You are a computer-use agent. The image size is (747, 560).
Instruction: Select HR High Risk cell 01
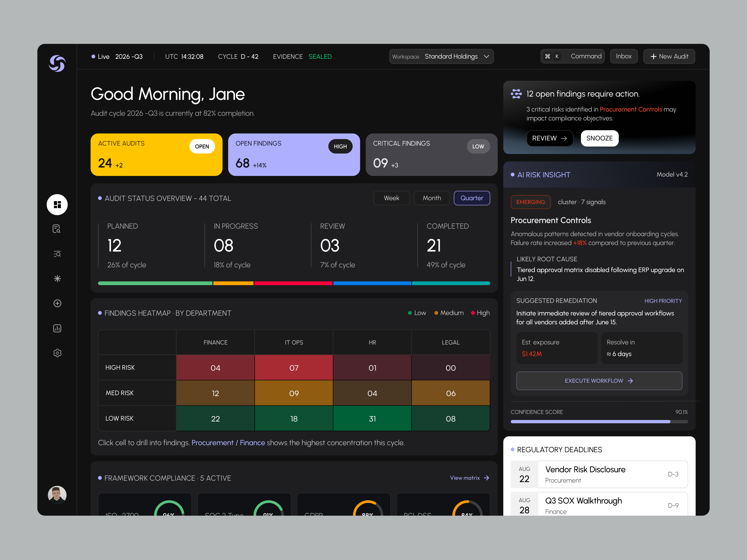pos(372,368)
